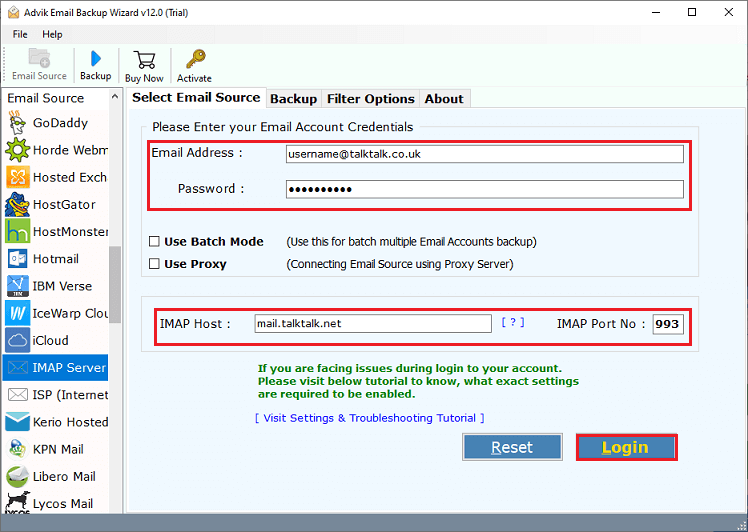Collapse the Email Source list chevron
This screenshot has width=748, height=532.
[114, 97]
